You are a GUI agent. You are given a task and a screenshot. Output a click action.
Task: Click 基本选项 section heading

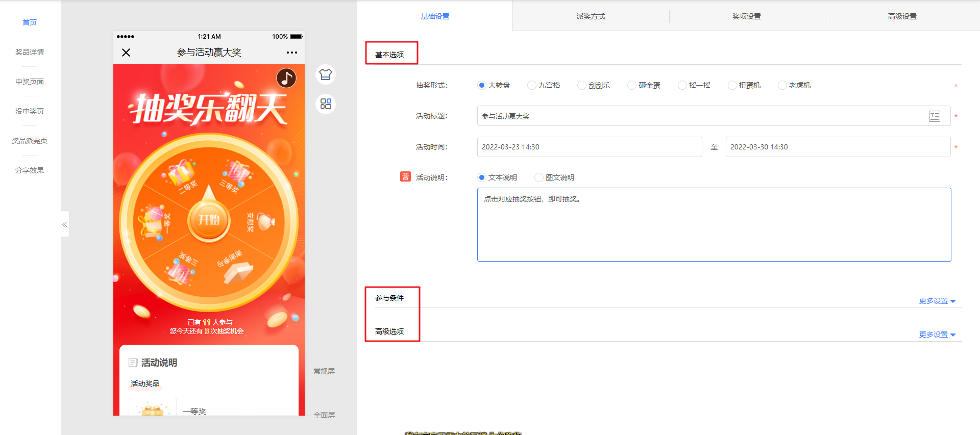click(389, 55)
